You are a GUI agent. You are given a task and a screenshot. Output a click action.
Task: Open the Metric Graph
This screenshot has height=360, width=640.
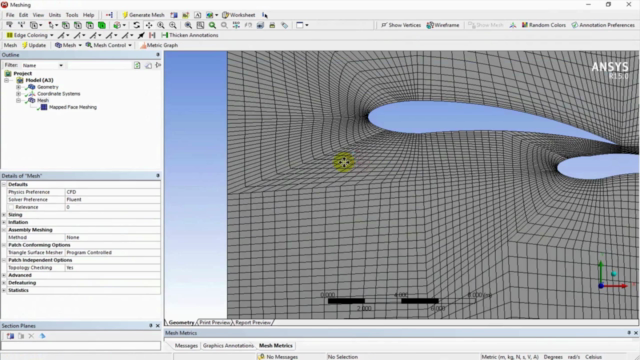pos(159,45)
